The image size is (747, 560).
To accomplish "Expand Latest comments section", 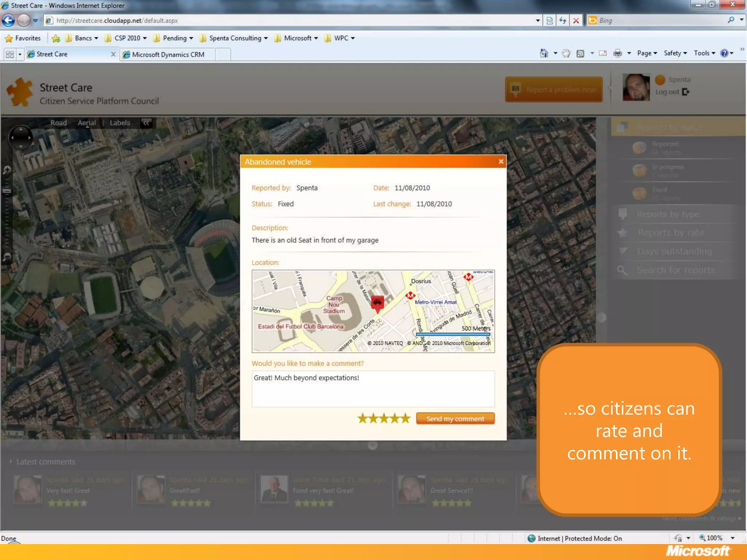I will [x=42, y=462].
